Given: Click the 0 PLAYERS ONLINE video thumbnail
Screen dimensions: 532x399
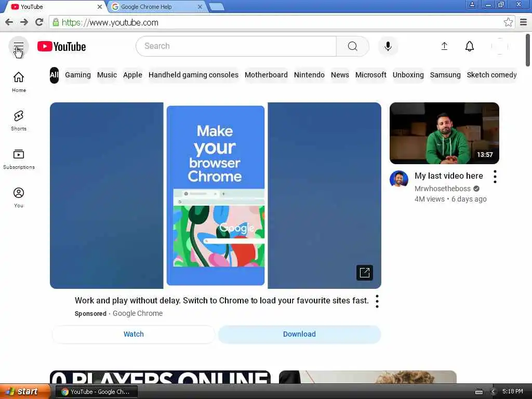Looking at the screenshot, I should [160, 377].
